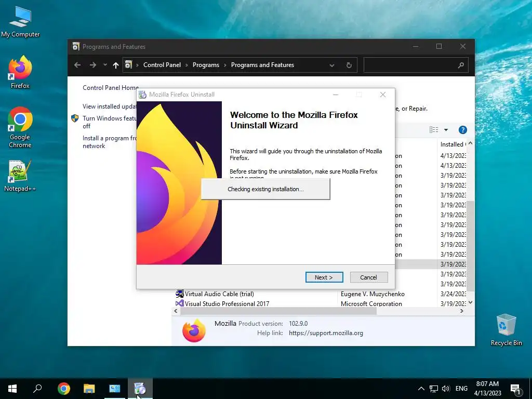Image resolution: width=532 pixels, height=399 pixels.
Task: Click the Programs and Features title icon
Action: [76, 46]
